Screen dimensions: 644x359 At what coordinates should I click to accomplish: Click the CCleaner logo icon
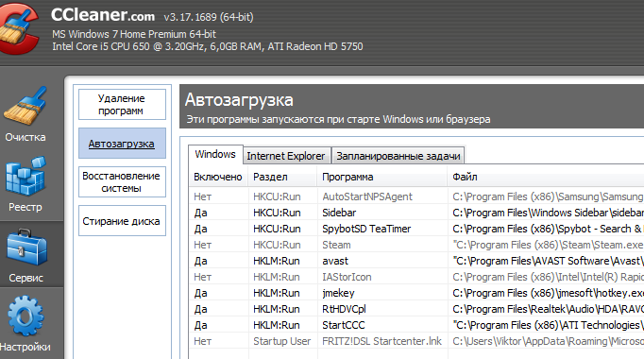click(19, 28)
